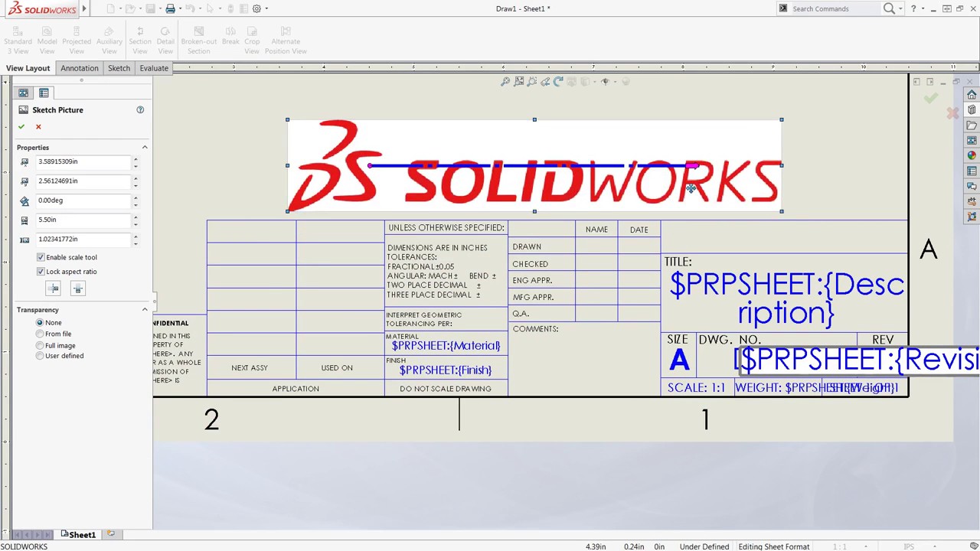Click the Alternate Position View tool
980x551 pixels.
pos(286,41)
